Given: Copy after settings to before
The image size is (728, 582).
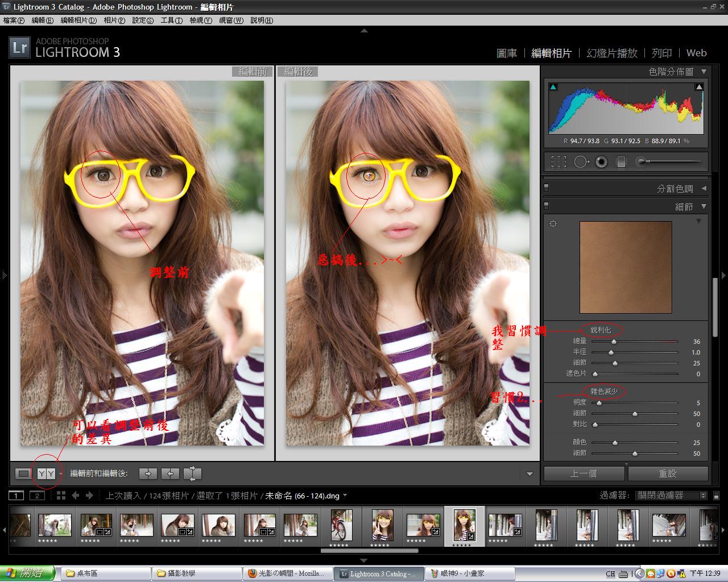Looking at the screenshot, I should pos(170,473).
